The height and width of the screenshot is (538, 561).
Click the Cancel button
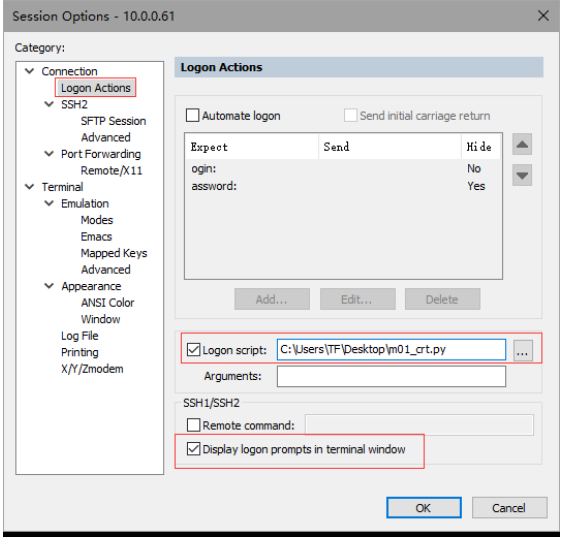click(509, 508)
